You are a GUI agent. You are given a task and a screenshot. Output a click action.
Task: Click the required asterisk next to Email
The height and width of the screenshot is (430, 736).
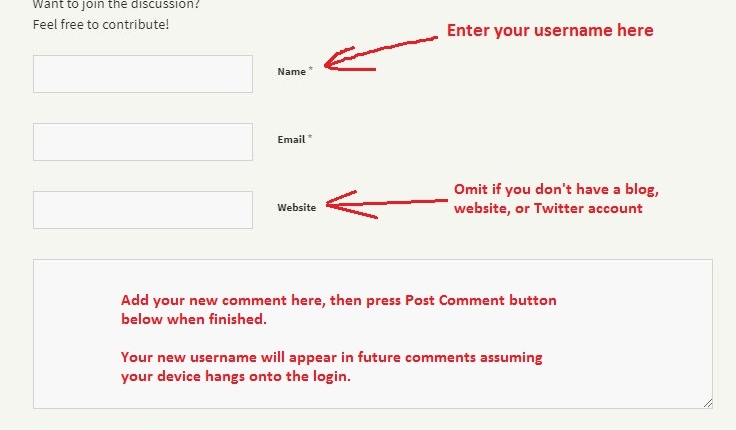[310, 137]
